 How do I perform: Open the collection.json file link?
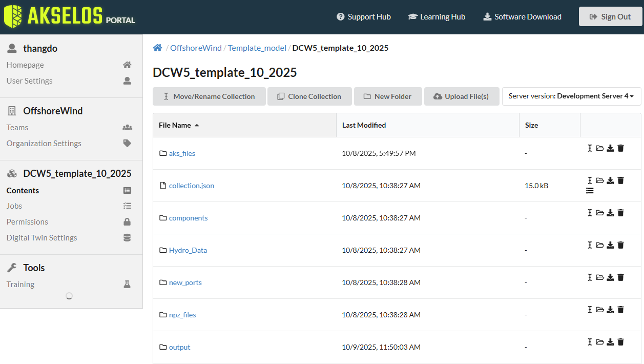(x=192, y=186)
